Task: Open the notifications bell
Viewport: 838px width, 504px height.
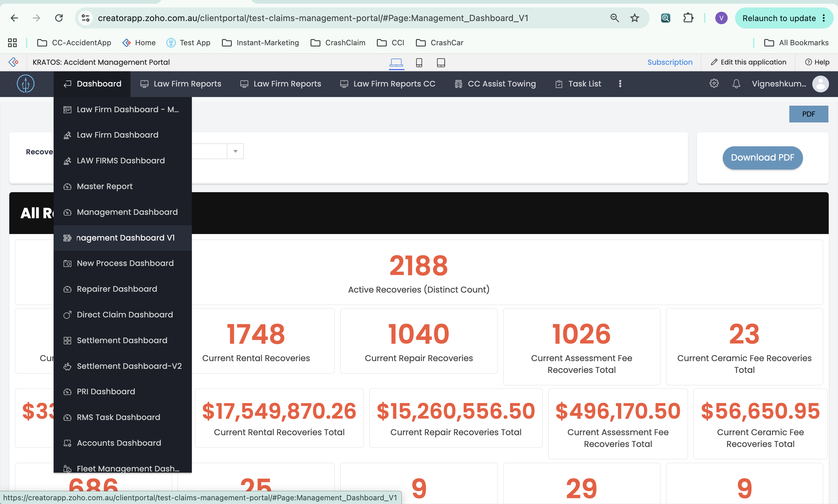Action: tap(736, 84)
